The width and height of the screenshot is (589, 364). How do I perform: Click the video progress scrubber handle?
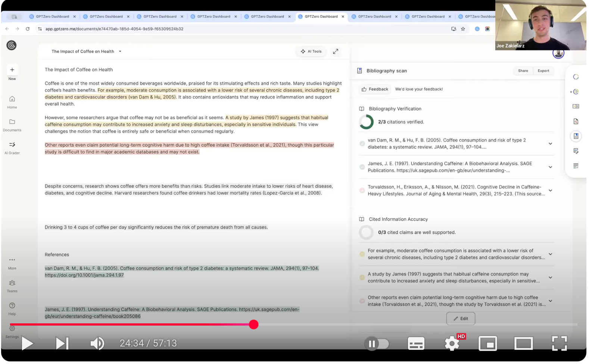(254, 324)
